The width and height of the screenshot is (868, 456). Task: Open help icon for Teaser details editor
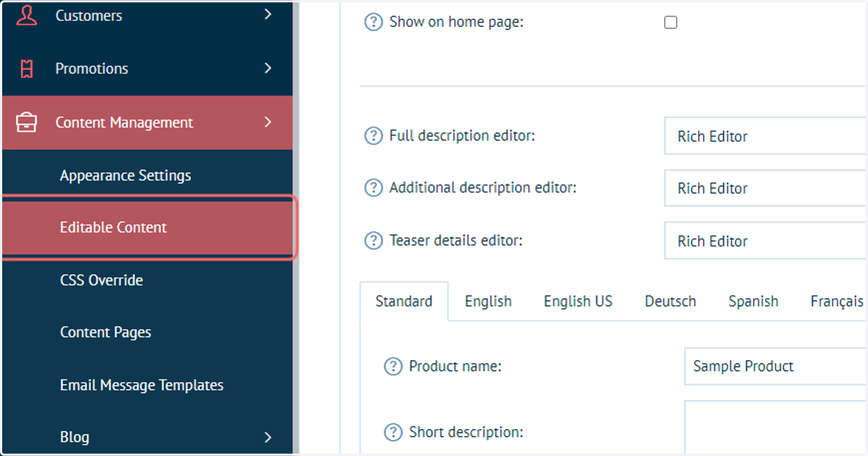click(373, 241)
